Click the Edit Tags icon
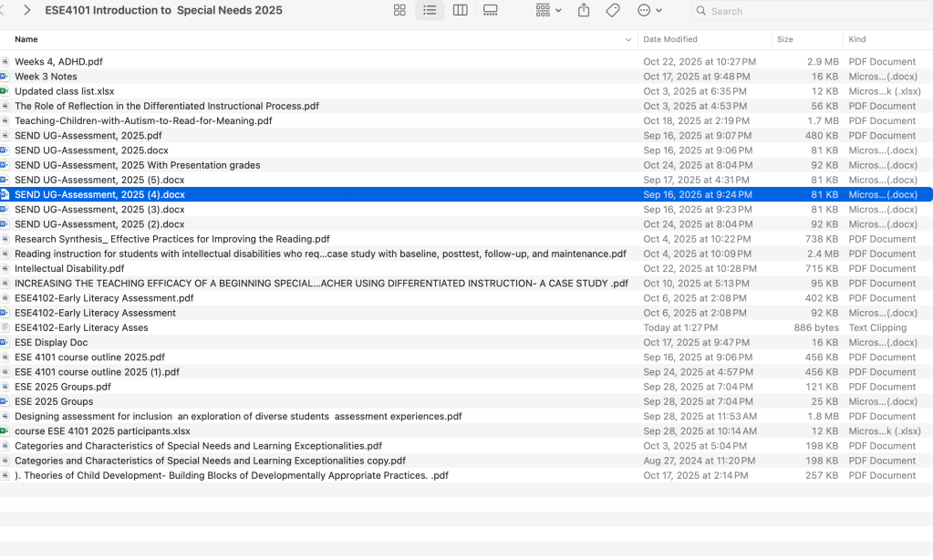This screenshot has height=560, width=933. 613,10
